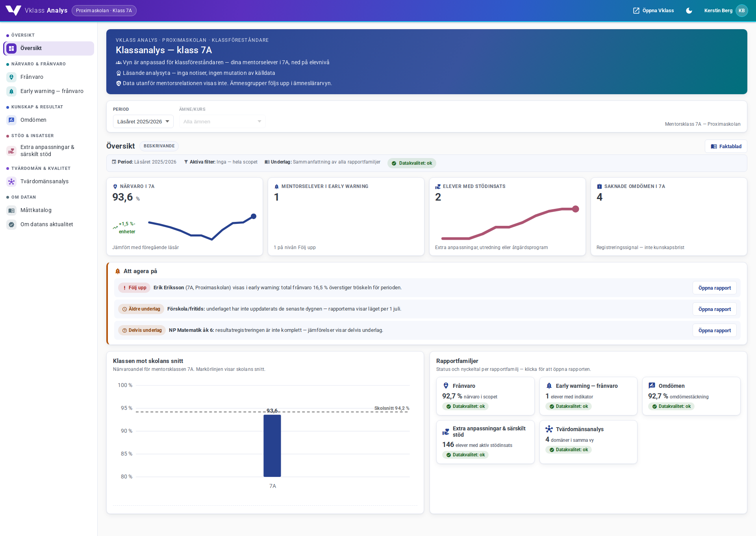Click bell icon on Mentorselever i early warning card
Screen dimensions: 756x536
[276, 186]
